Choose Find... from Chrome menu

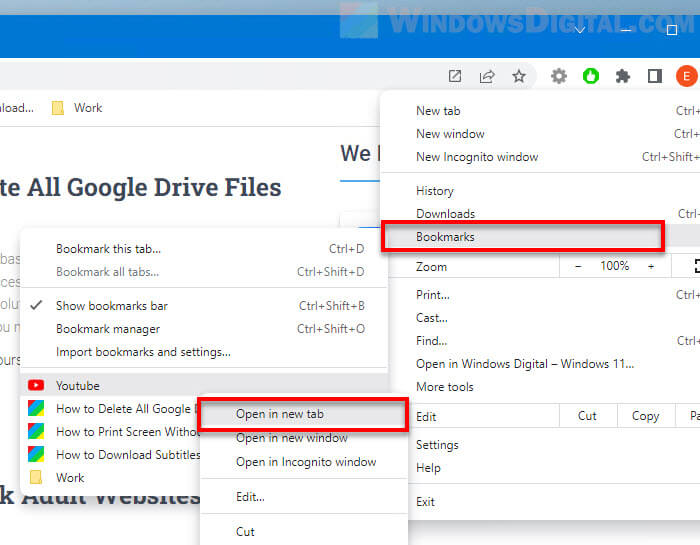(x=542, y=341)
